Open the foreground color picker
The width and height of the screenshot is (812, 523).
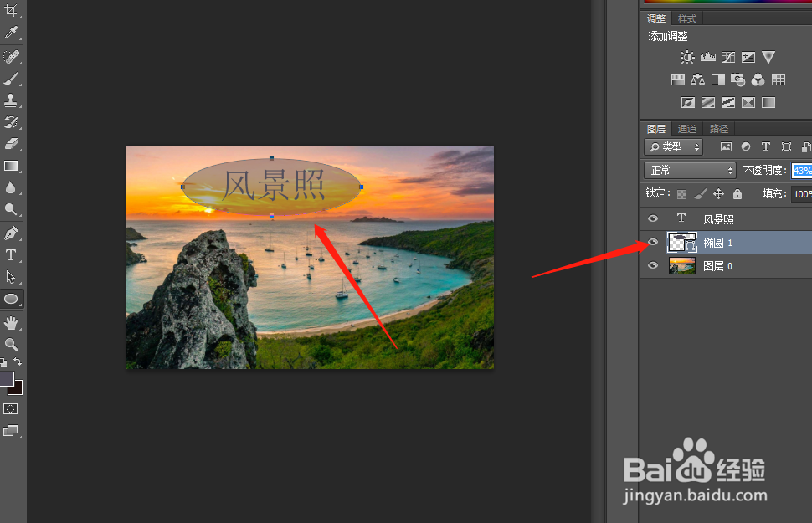click(x=6, y=378)
